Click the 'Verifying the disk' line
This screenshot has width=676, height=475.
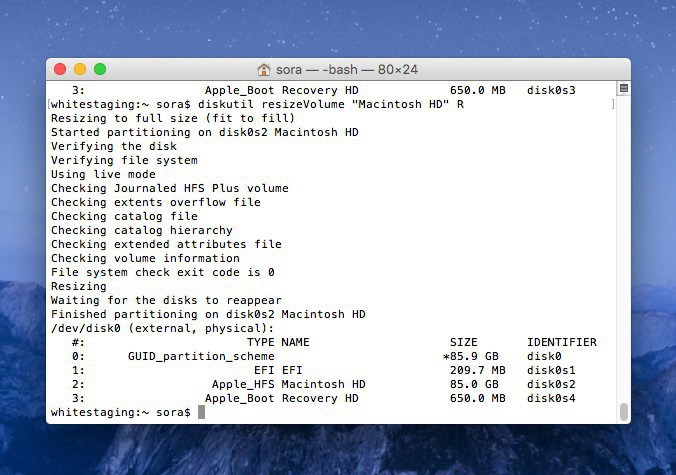pos(114,146)
